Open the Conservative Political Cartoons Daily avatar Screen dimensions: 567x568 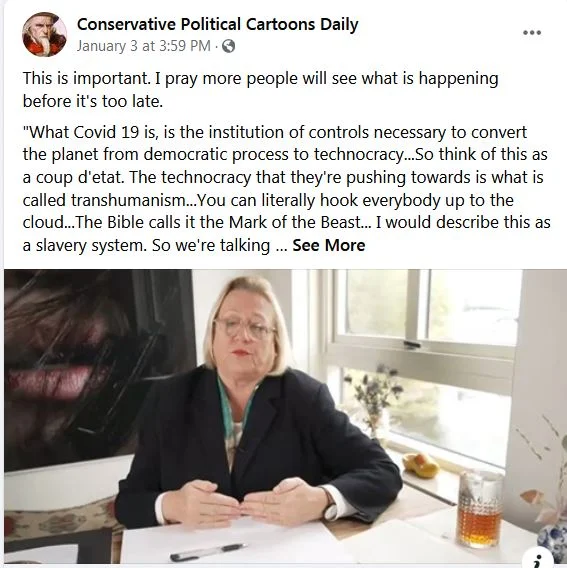point(44,35)
